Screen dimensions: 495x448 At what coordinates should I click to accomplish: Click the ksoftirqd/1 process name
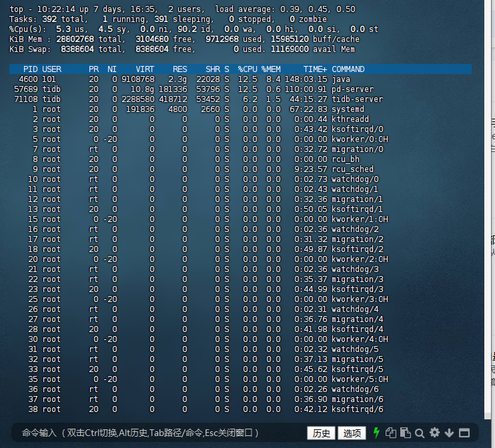[x=358, y=209]
